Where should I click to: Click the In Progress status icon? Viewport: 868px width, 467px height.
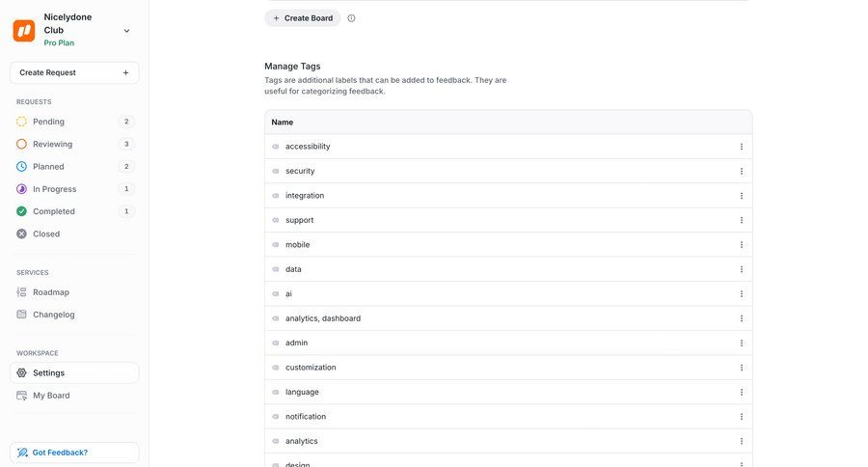(x=22, y=189)
